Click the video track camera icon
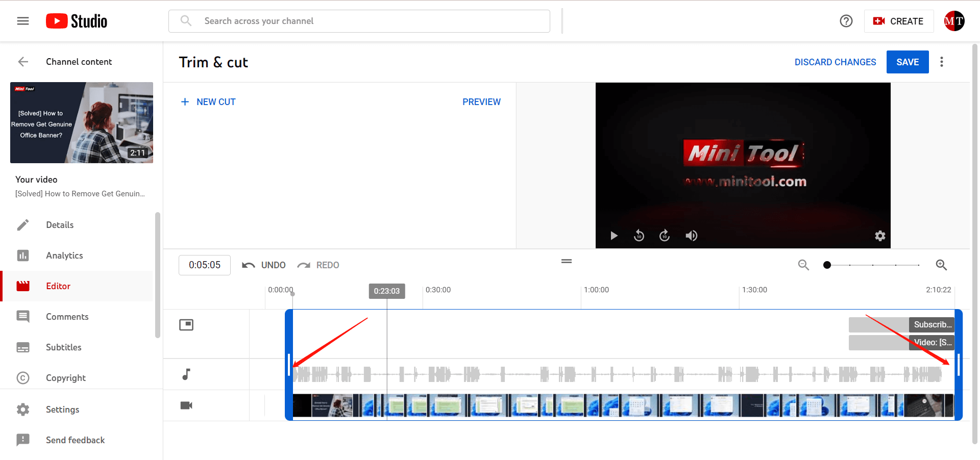980x460 pixels. pyautogui.click(x=186, y=405)
